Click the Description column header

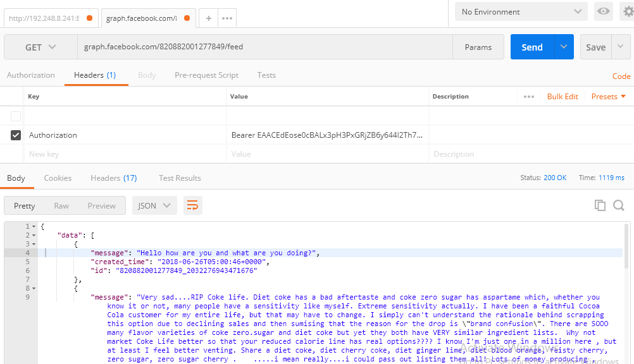pos(451,97)
